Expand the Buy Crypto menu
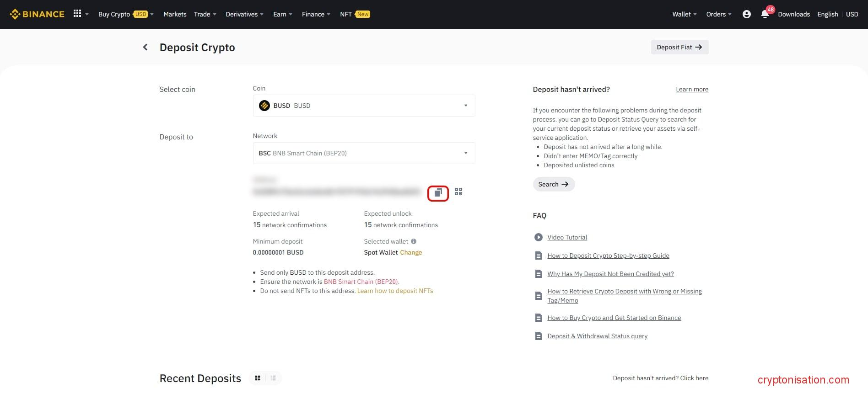 [126, 14]
